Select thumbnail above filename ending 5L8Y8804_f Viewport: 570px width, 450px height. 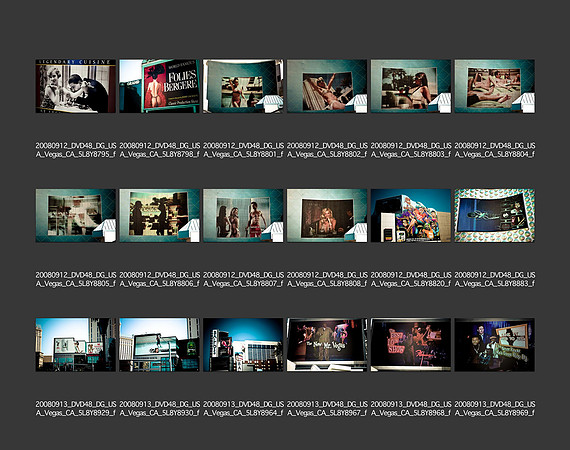pyautogui.click(x=495, y=86)
